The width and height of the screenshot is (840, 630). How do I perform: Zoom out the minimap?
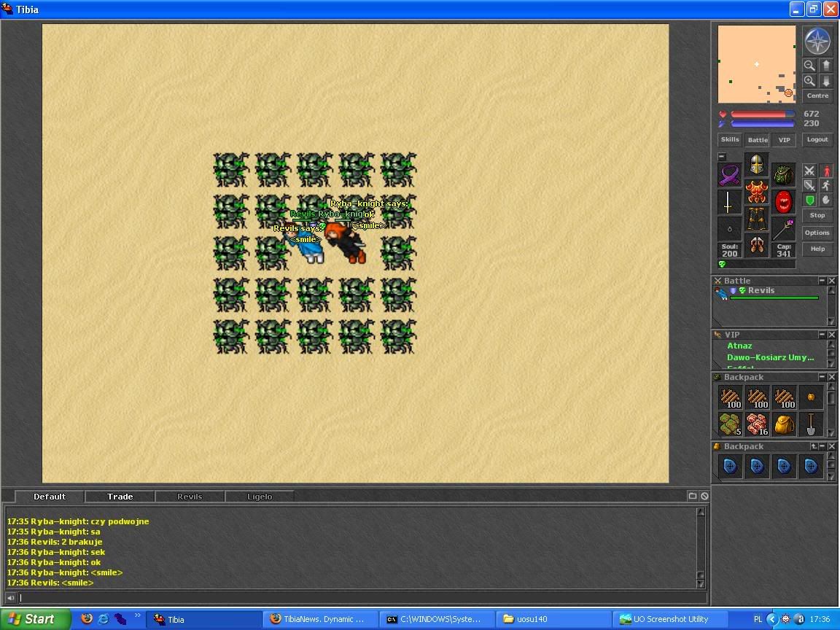809,66
